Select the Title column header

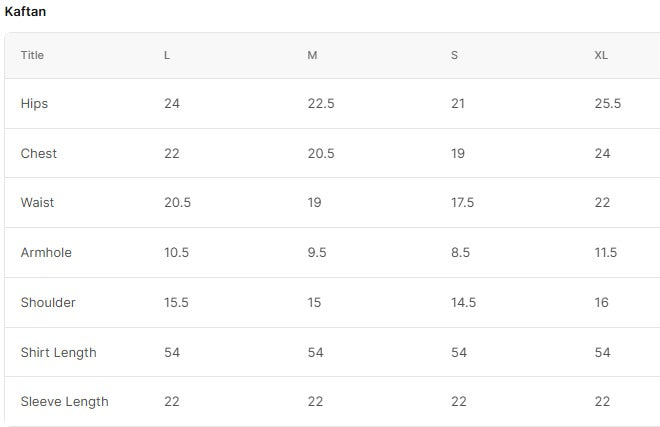click(x=32, y=55)
